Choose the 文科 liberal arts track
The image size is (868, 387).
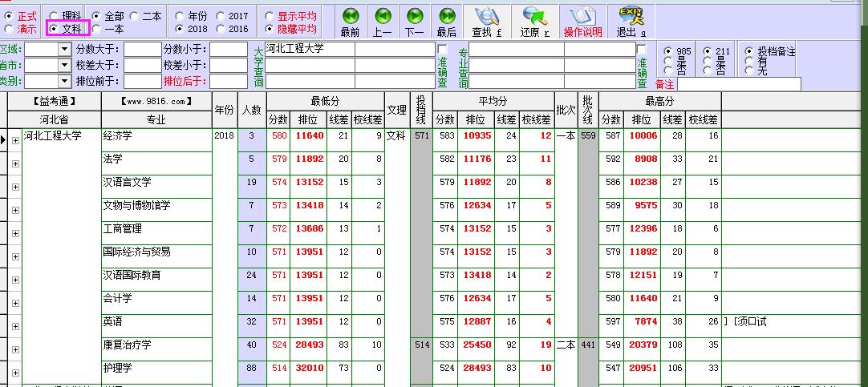[x=53, y=29]
